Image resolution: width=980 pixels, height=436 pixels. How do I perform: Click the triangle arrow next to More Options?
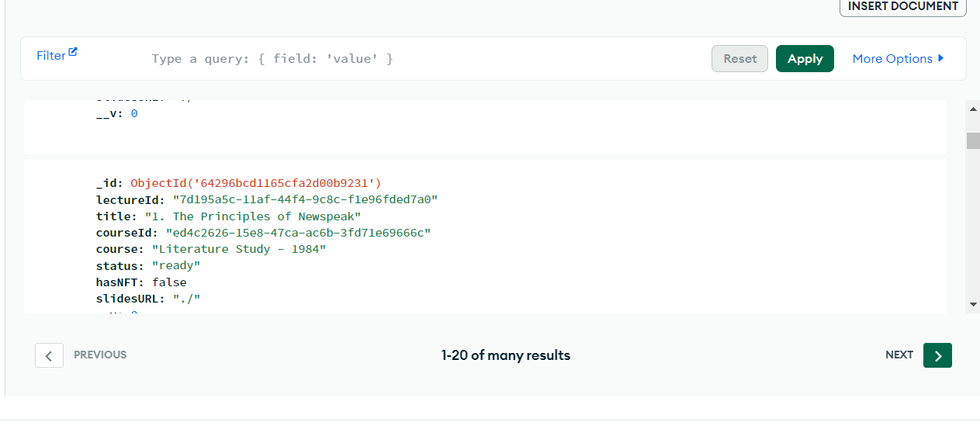coord(941,58)
